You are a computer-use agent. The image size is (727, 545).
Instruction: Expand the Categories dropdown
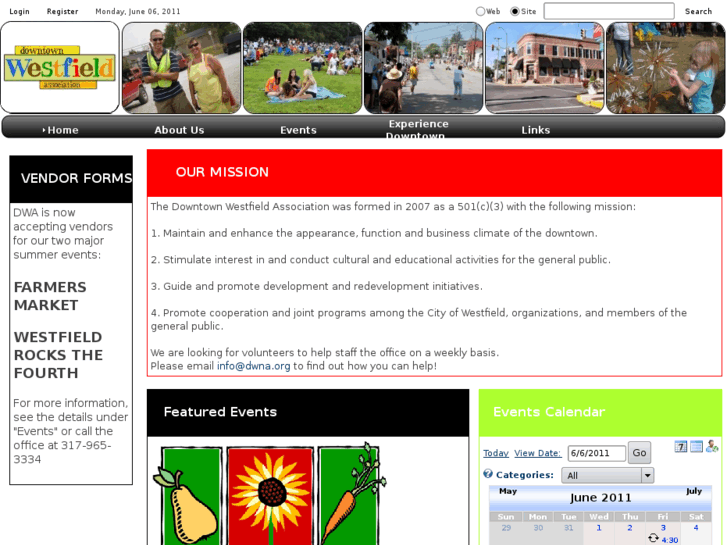(607, 475)
